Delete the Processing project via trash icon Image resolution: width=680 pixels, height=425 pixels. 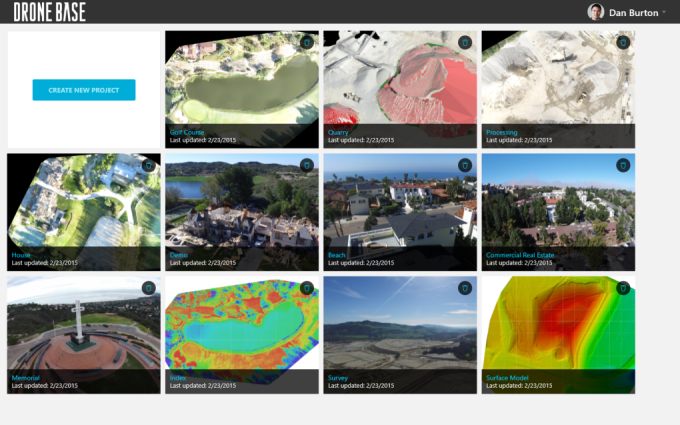[x=623, y=42]
